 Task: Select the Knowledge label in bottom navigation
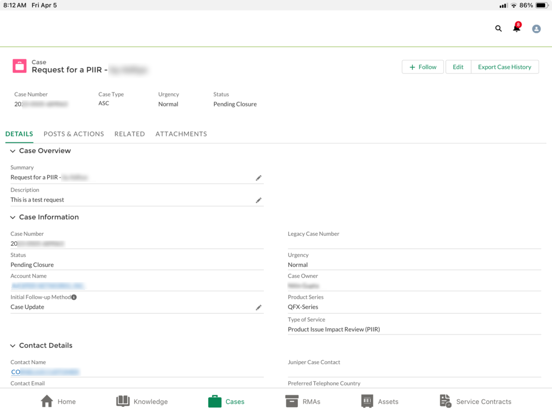151,402
